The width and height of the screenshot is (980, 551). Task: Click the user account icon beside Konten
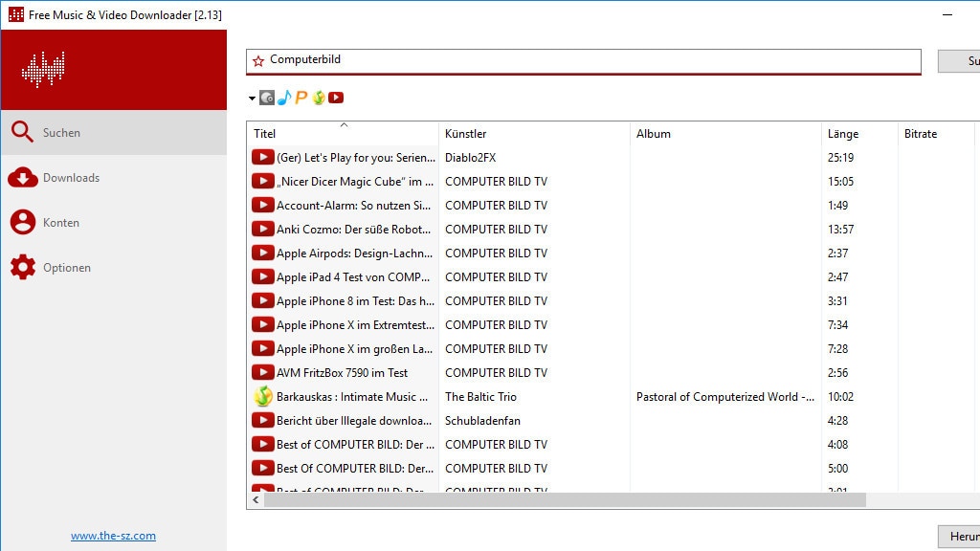pos(23,222)
